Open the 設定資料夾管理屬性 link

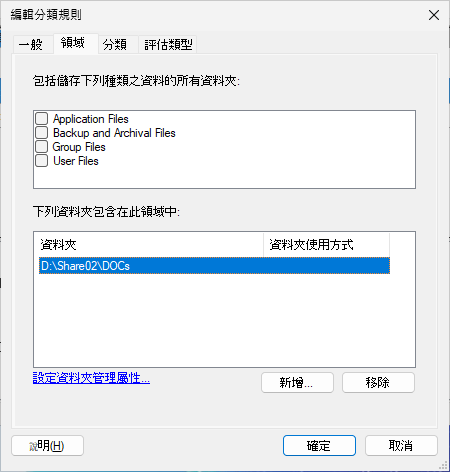91,378
